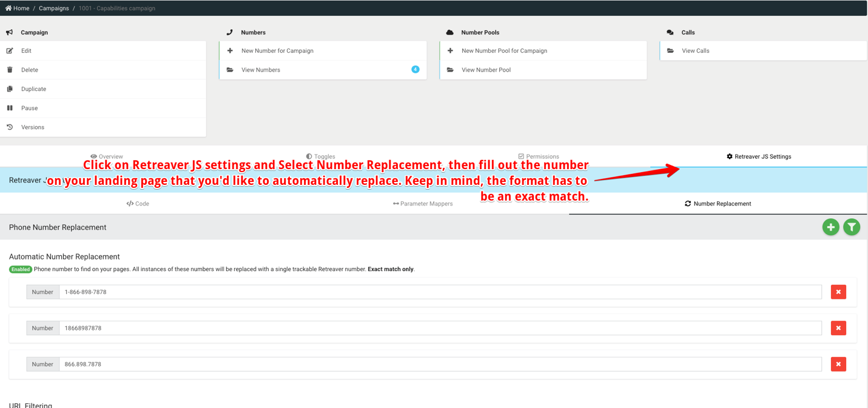Pause the campaign
This screenshot has width=868, height=408.
coord(29,108)
